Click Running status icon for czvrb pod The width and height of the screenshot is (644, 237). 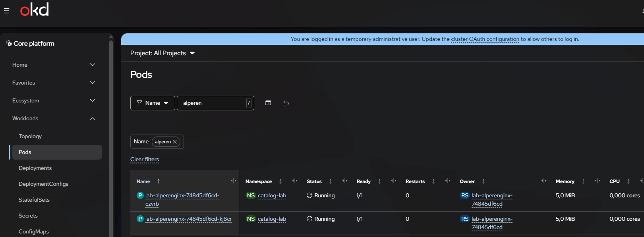coord(309,195)
